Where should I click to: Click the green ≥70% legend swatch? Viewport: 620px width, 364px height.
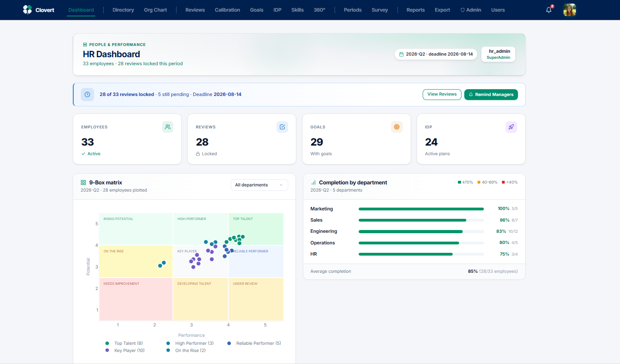point(459,182)
